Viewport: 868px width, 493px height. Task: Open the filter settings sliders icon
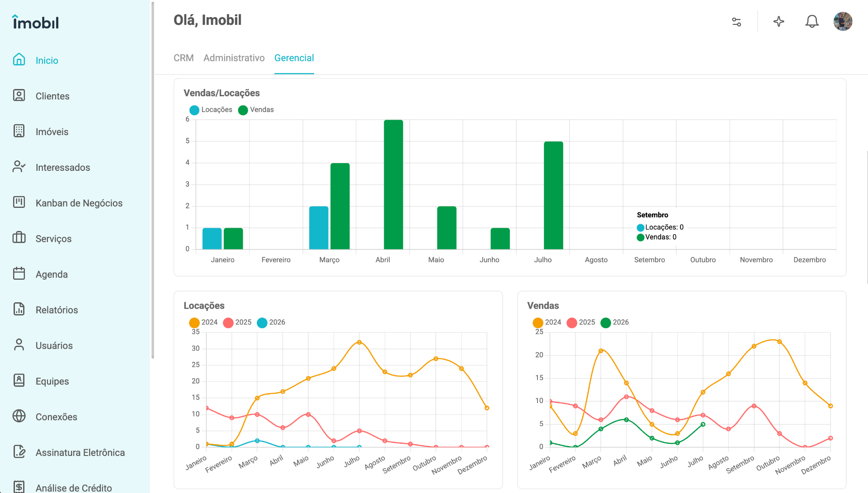click(x=736, y=22)
